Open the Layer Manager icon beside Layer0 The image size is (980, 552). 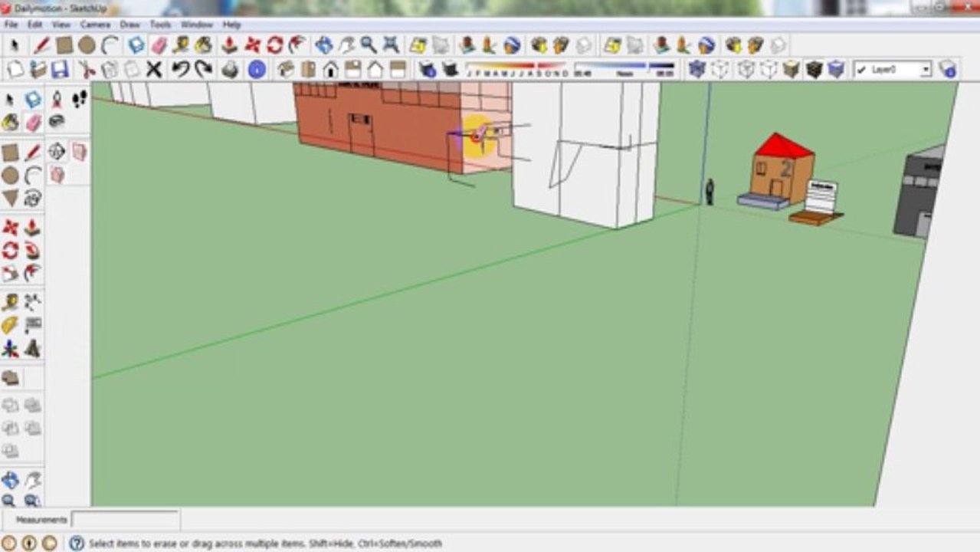948,70
